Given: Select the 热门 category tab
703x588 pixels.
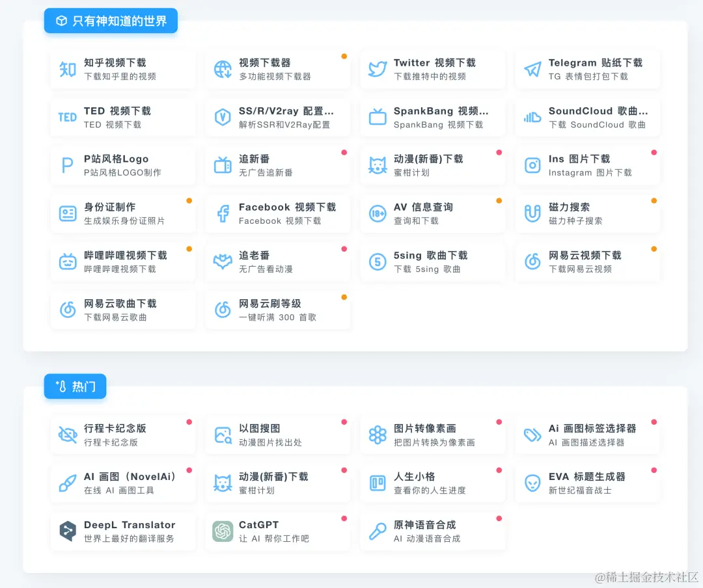Looking at the screenshot, I should pos(75,386).
